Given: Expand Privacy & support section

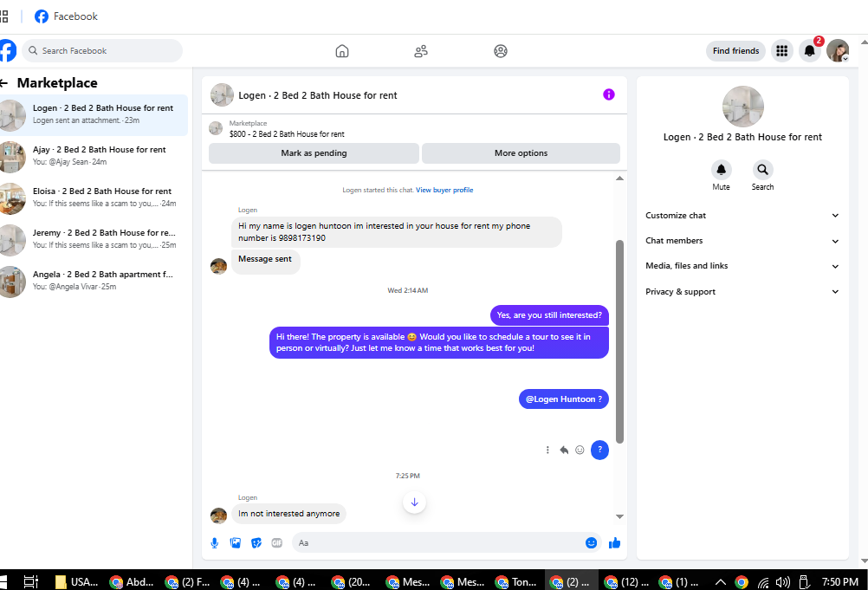Looking at the screenshot, I should coord(742,292).
